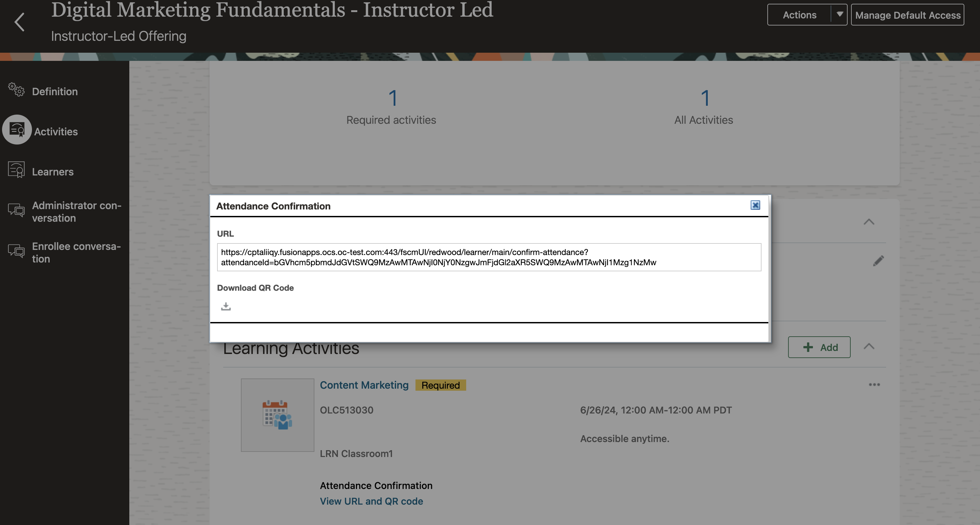Click the edit pencil icon on activity row
Viewport: 980px width, 525px height.
tap(878, 261)
